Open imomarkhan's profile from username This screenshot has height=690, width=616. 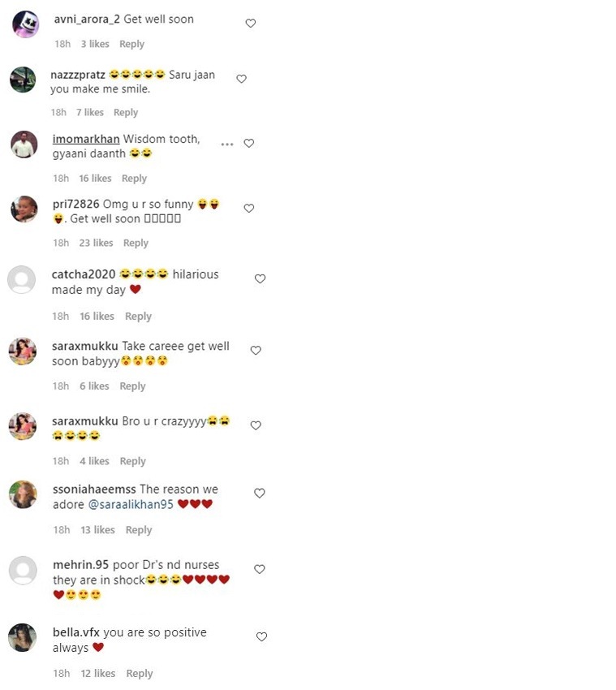point(86,139)
